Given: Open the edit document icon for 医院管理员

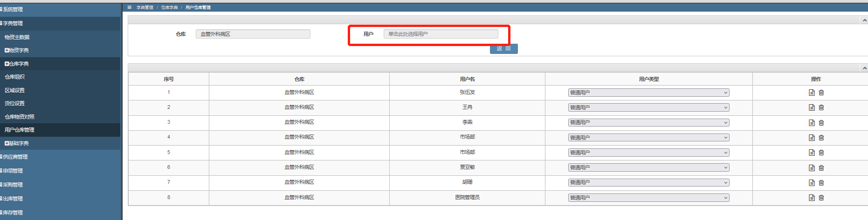Looking at the screenshot, I should click(x=812, y=198).
